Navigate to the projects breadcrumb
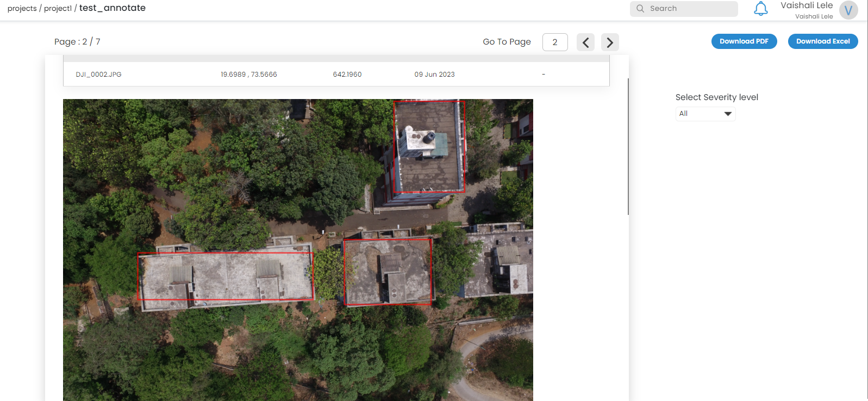Viewport: 868px width, 401px height. [22, 9]
